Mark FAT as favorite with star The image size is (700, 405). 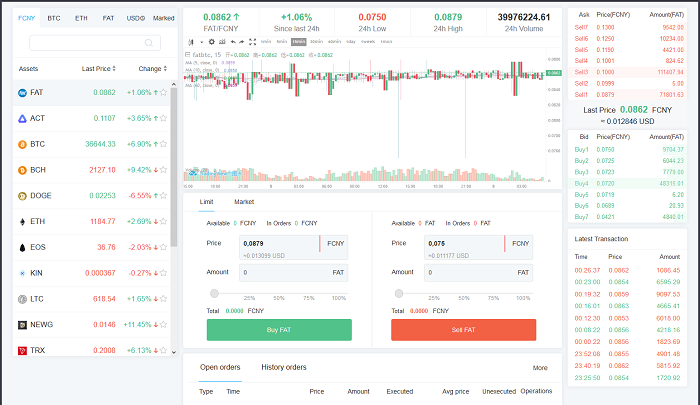[x=164, y=93]
